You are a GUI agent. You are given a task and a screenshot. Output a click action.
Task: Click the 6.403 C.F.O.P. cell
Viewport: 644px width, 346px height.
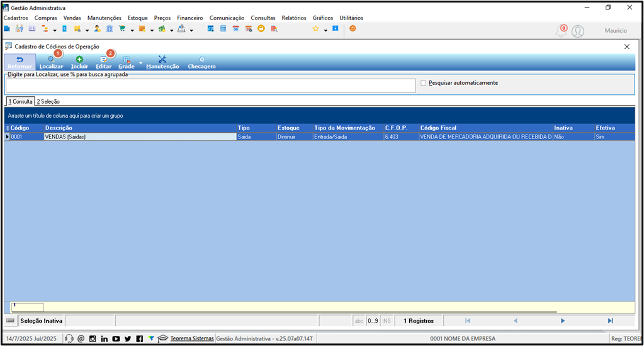click(401, 137)
